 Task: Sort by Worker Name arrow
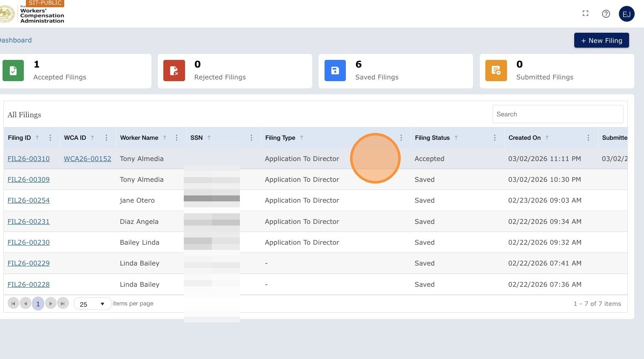click(x=165, y=138)
